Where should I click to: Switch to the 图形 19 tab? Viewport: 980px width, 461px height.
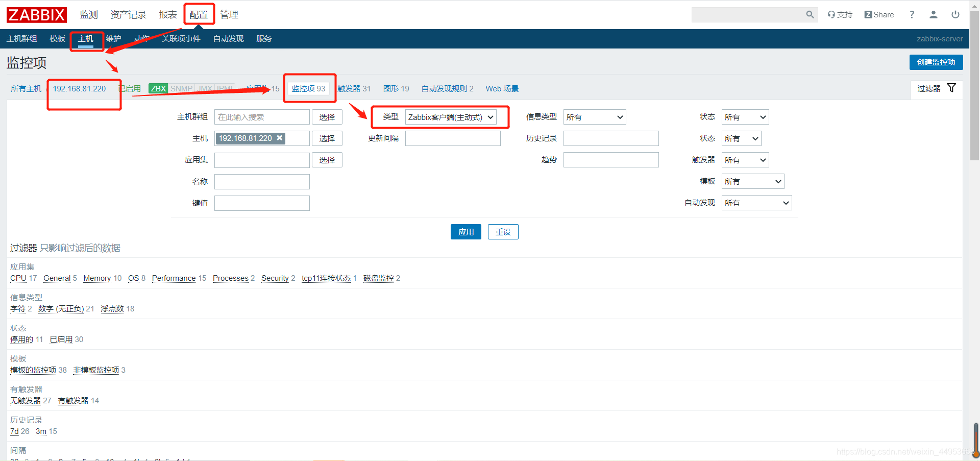pyautogui.click(x=396, y=88)
